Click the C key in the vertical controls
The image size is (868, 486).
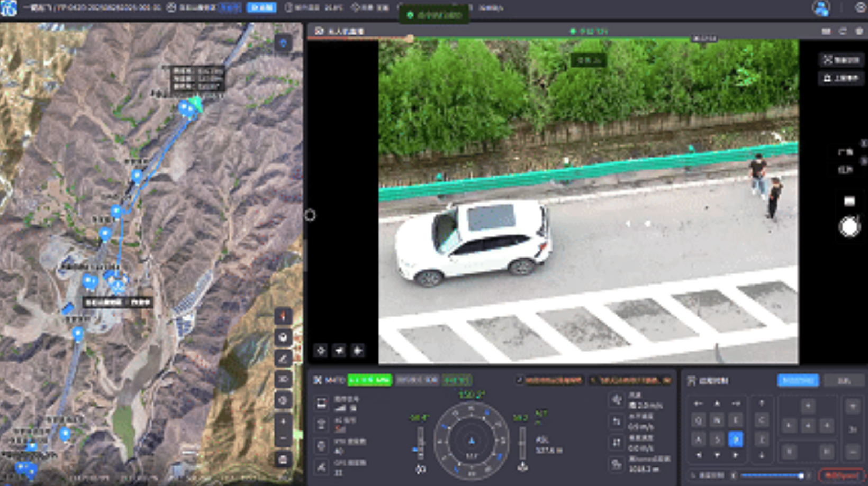click(762, 420)
